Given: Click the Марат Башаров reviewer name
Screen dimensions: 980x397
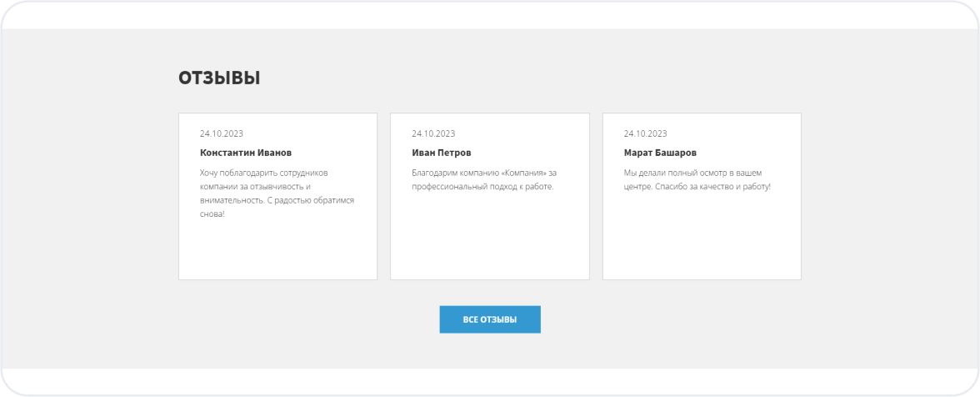Looking at the screenshot, I should pyautogui.click(x=660, y=153).
